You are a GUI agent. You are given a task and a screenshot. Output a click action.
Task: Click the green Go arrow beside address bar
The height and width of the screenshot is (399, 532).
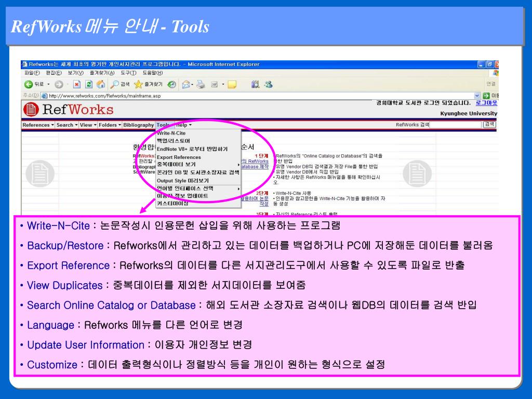pyautogui.click(x=486, y=96)
